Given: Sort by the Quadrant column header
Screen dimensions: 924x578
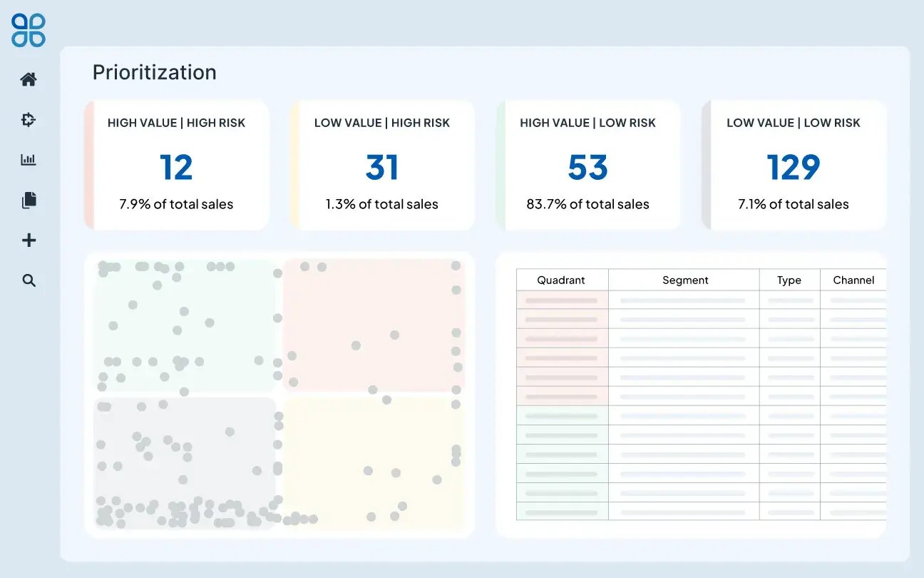Looking at the screenshot, I should [x=562, y=280].
